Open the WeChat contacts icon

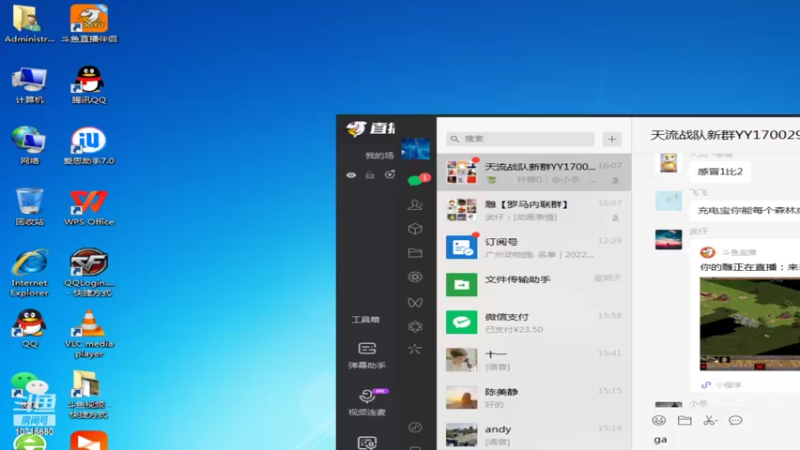tap(415, 205)
